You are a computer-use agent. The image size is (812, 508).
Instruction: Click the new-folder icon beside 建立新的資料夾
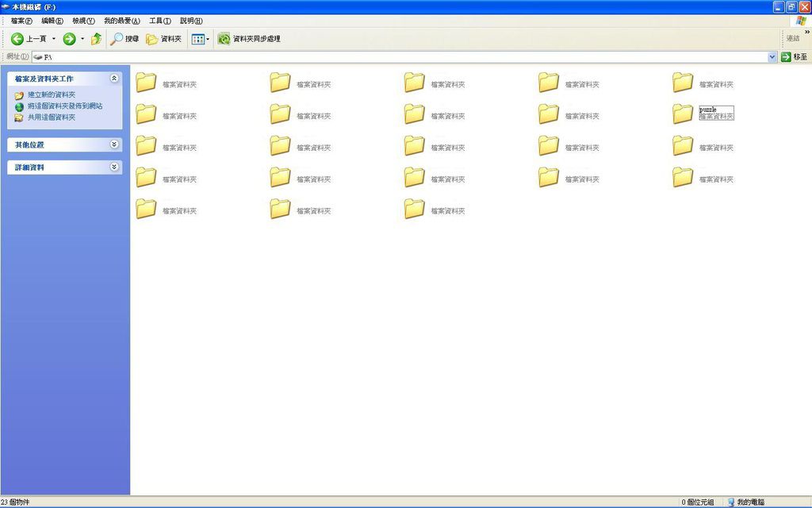[19, 95]
